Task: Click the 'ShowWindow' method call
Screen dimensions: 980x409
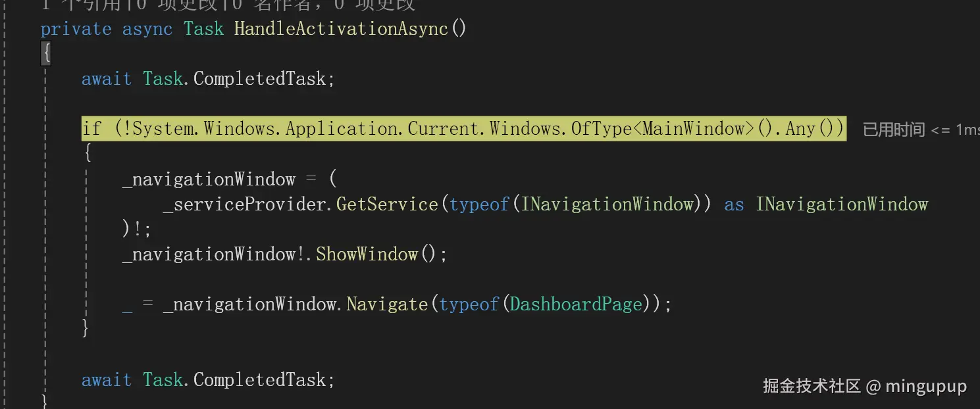Action: pos(367,254)
